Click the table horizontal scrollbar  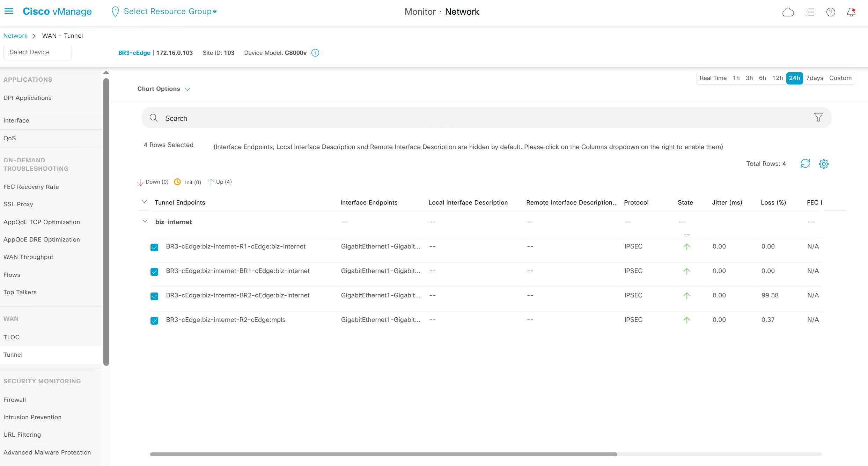[383, 454]
